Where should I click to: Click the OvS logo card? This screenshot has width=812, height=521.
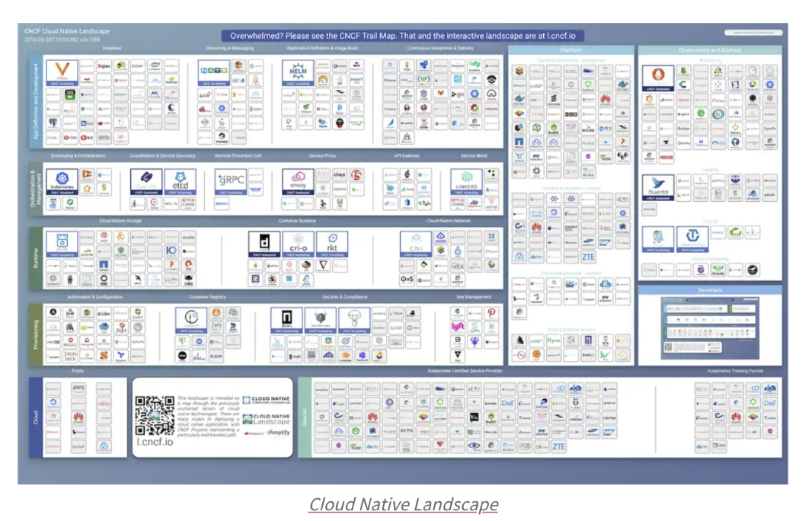tap(407, 280)
